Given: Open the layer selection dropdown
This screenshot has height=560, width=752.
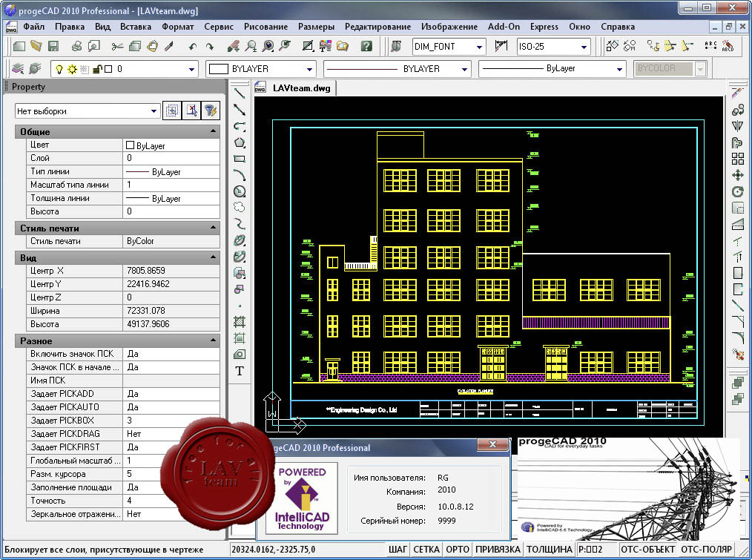Looking at the screenshot, I should [x=191, y=69].
